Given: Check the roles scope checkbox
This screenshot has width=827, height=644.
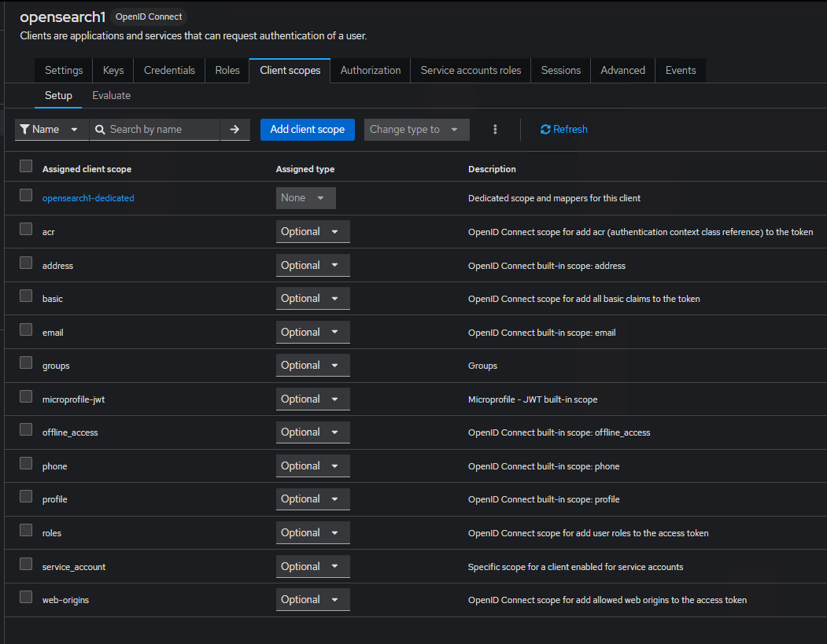Looking at the screenshot, I should (26, 530).
